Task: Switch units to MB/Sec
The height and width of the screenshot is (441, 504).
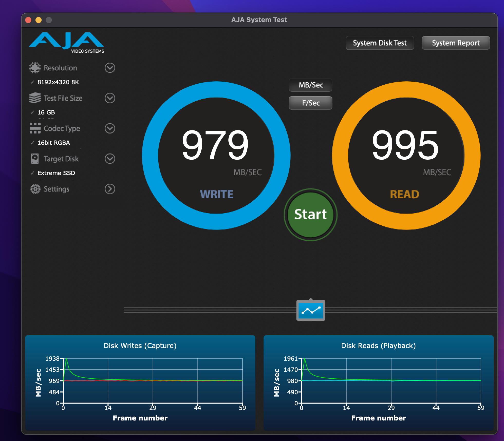Action: 310,85
